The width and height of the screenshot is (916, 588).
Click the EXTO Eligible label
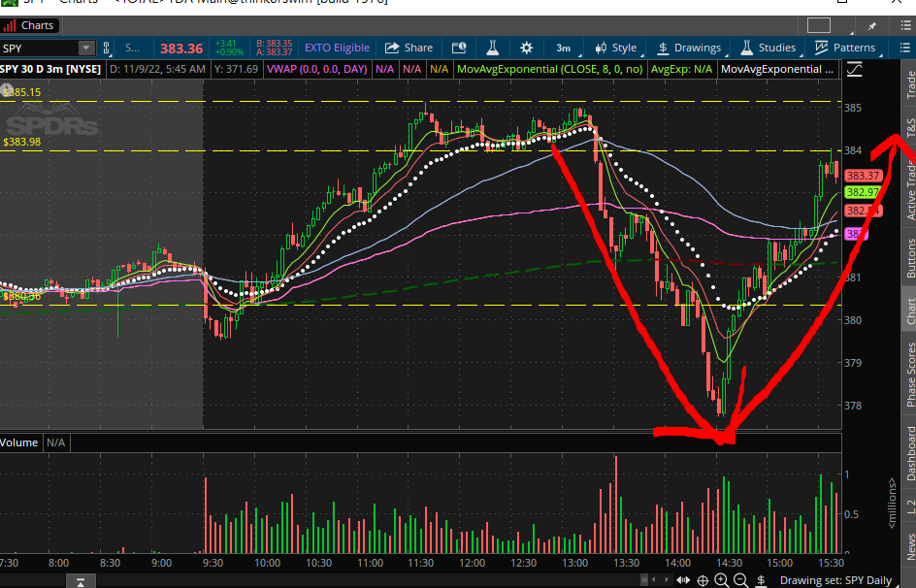point(337,48)
